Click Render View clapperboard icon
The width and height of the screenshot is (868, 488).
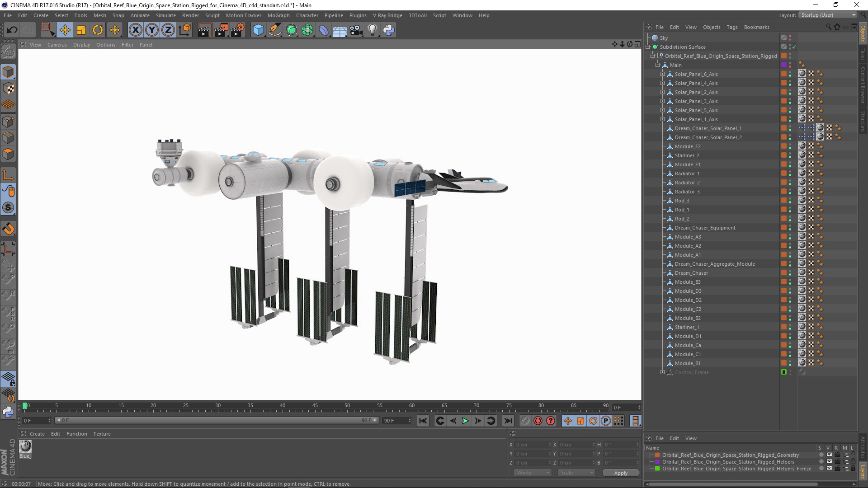(204, 30)
